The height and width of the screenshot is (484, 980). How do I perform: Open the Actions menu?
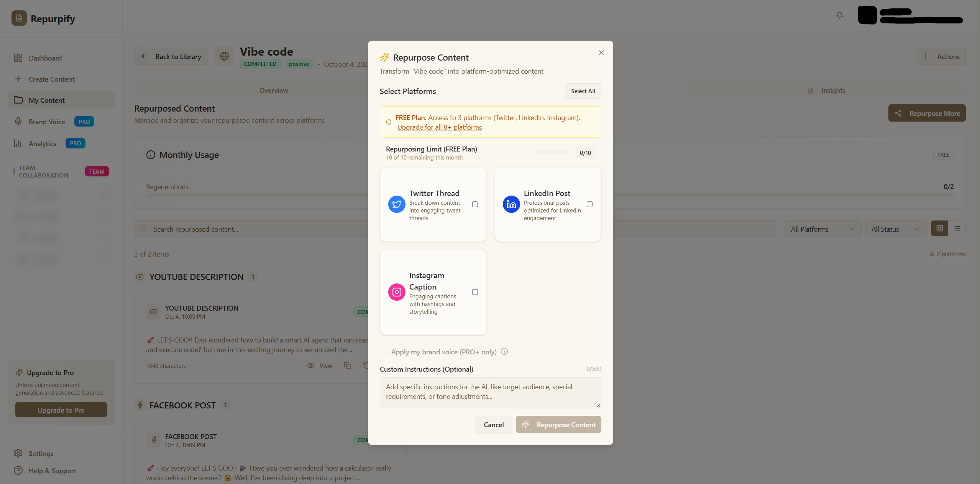941,56
